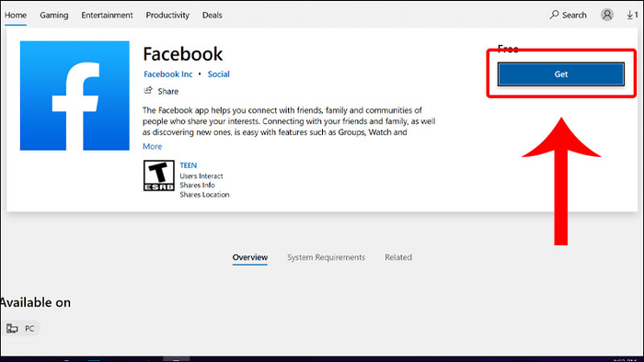Click the Get button
Image resolution: width=644 pixels, height=362 pixels.
[561, 74]
